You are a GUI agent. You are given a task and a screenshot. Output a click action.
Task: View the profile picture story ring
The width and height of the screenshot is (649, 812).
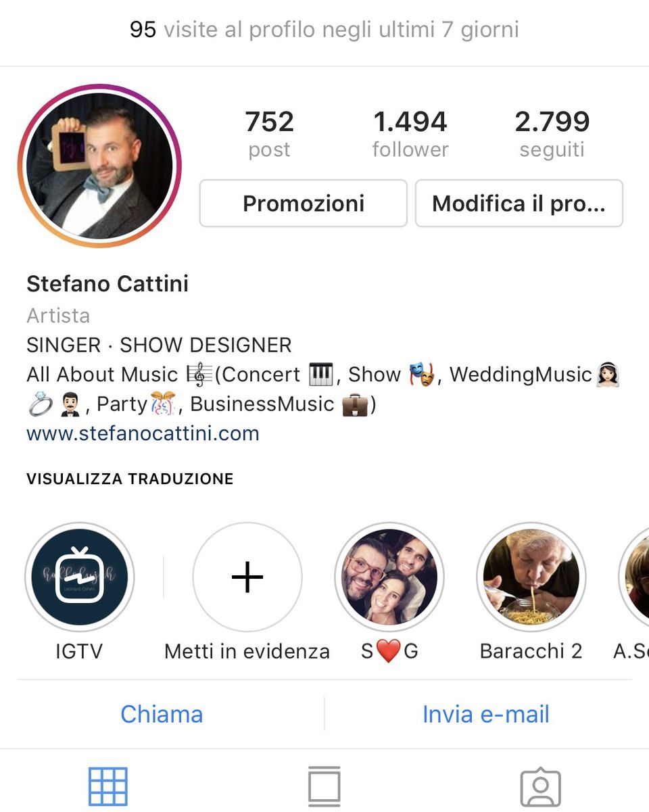(100, 166)
